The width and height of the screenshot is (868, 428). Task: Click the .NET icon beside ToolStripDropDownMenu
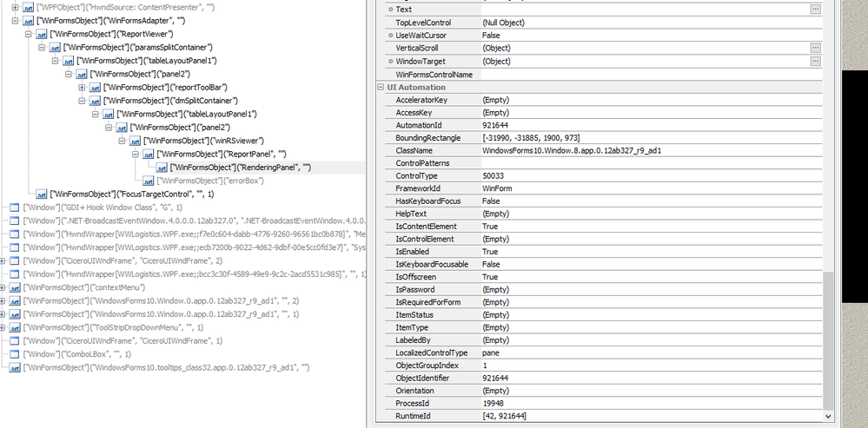pos(15,327)
